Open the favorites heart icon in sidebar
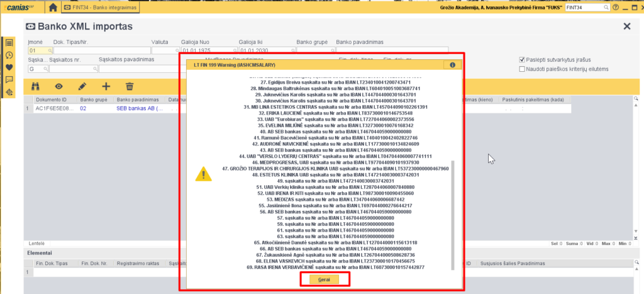Viewport: 644px width, 294px height. [x=9, y=67]
